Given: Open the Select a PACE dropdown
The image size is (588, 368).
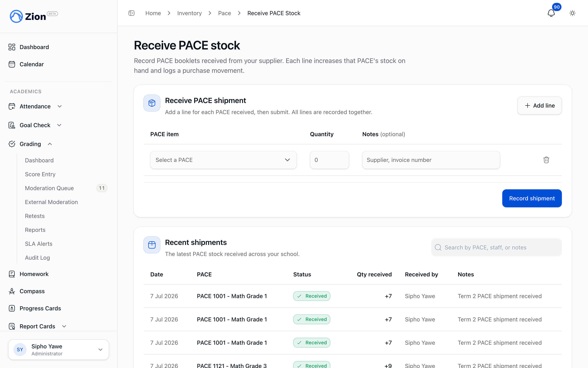Looking at the screenshot, I should pyautogui.click(x=223, y=160).
